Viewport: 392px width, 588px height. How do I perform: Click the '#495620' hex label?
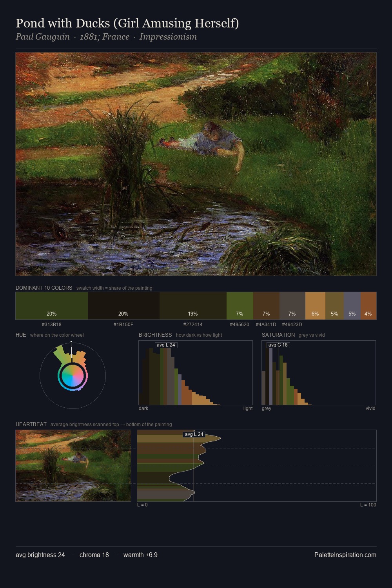coord(240,325)
